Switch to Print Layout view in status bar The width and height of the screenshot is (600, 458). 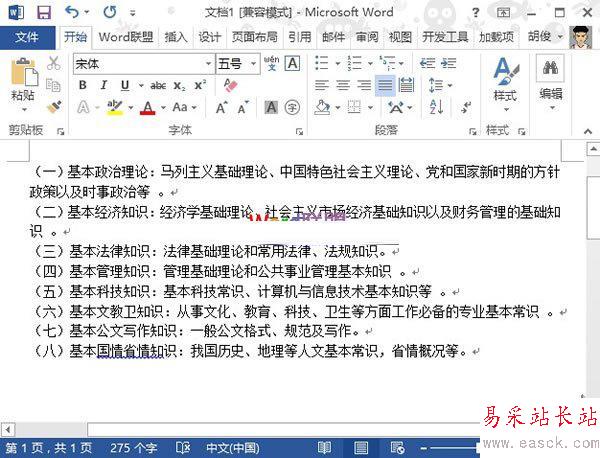click(361, 447)
